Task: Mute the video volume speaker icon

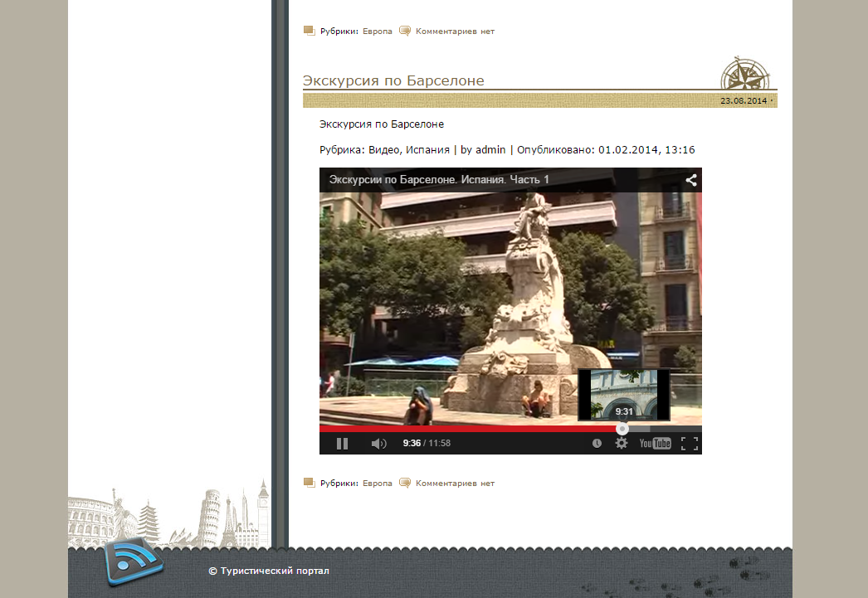Action: pyautogui.click(x=378, y=444)
